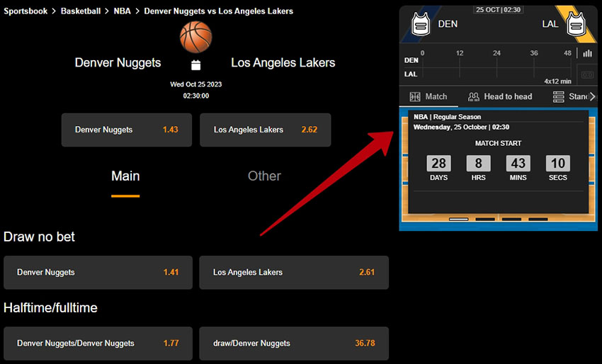The height and width of the screenshot is (364, 602).
Task: Click the calendar icon between the teams
Action: 196,65
